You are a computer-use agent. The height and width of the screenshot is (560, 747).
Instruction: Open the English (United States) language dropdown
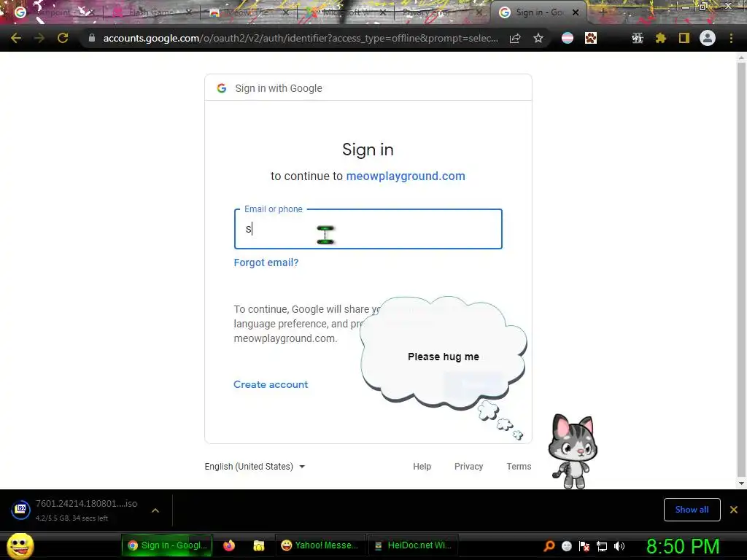(255, 467)
